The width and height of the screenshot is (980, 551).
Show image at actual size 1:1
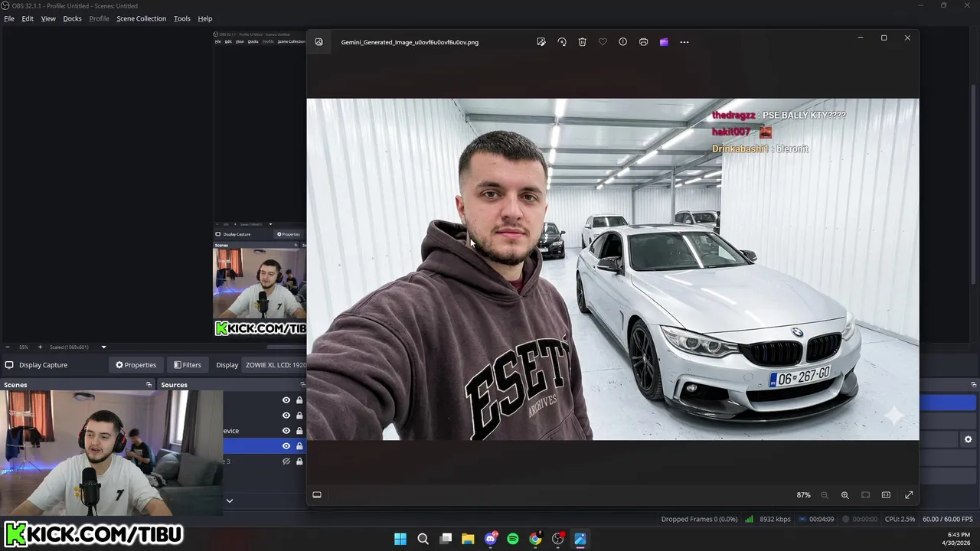[886, 495]
